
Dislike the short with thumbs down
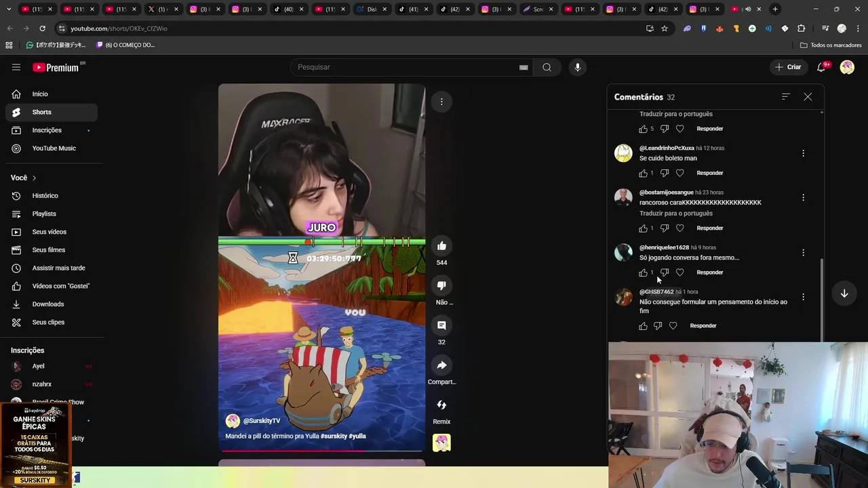(441, 286)
